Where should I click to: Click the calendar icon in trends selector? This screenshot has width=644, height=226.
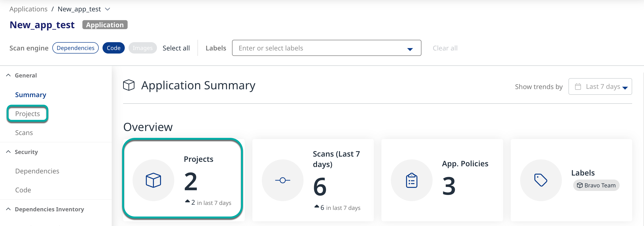[578, 87]
